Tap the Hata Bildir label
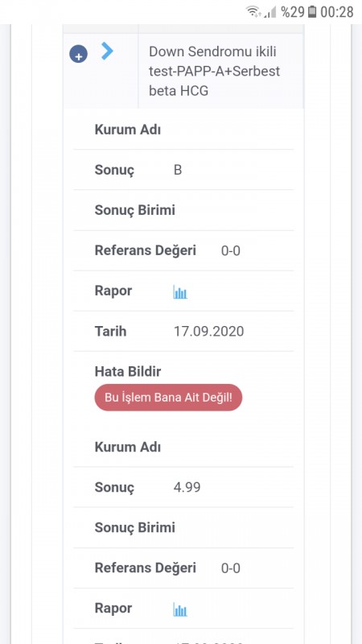The image size is (362, 644). pos(128,372)
